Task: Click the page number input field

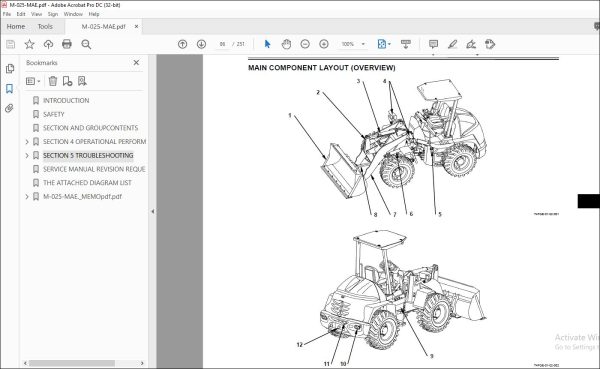Action: pyautogui.click(x=222, y=44)
